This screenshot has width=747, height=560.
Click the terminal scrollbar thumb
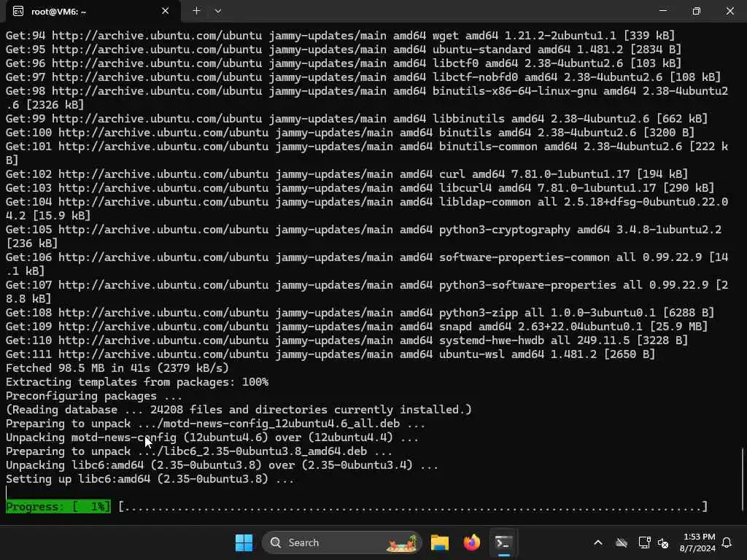[743, 479]
